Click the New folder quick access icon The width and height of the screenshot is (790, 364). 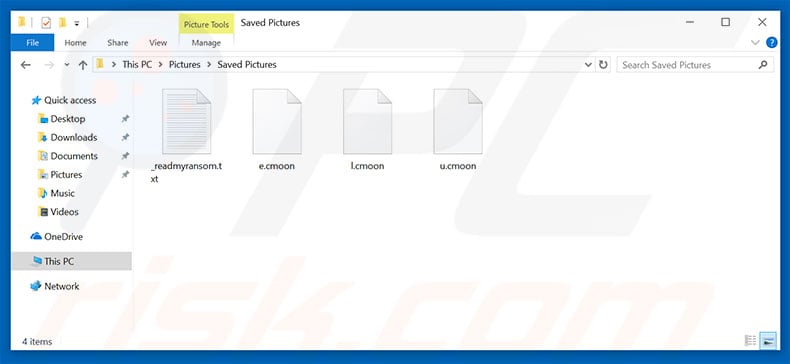(62, 22)
